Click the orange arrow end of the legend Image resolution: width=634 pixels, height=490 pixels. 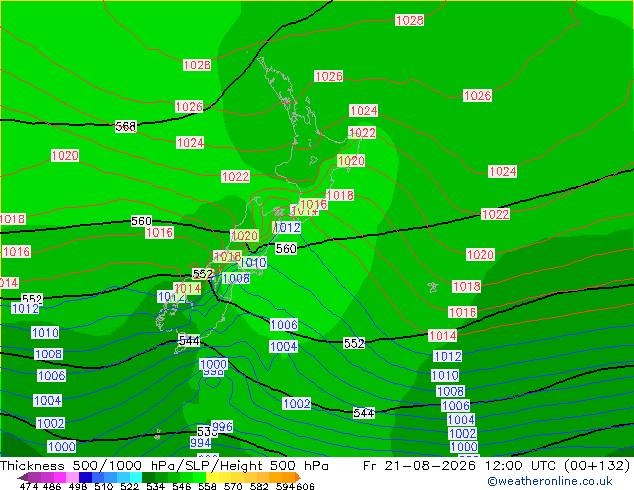pos(298,477)
